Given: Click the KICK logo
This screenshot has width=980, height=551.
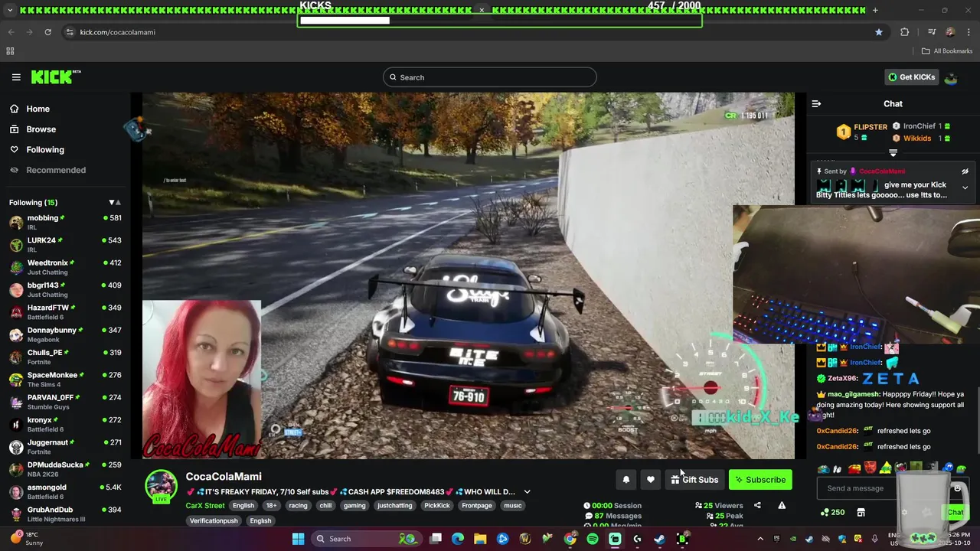Looking at the screenshot, I should tap(55, 77).
